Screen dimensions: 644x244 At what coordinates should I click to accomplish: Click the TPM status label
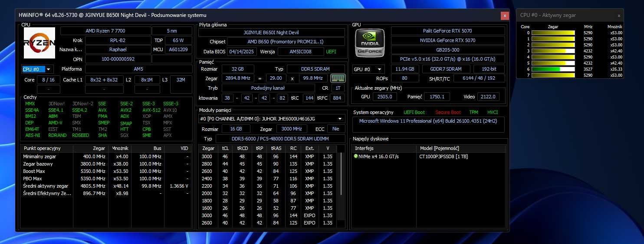(473, 112)
